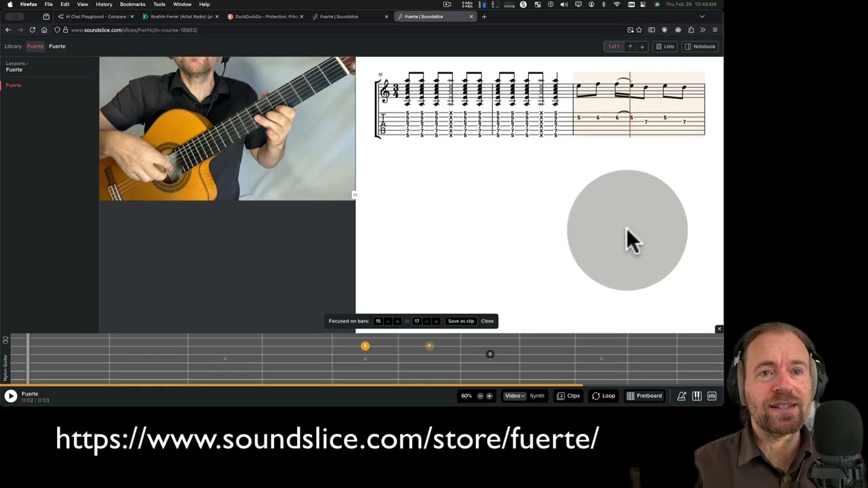868x488 pixels.
Task: Click Save as clip
Action: 461,321
